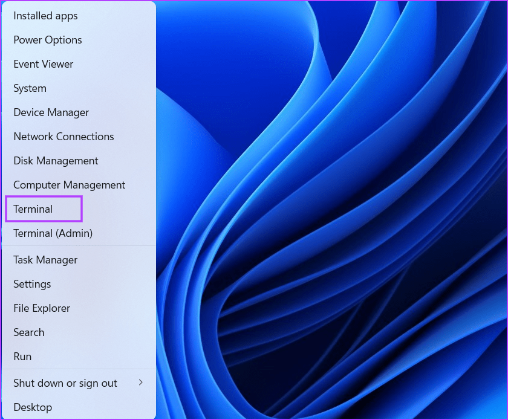Select Power Options
The image size is (508, 420).
[x=47, y=40]
